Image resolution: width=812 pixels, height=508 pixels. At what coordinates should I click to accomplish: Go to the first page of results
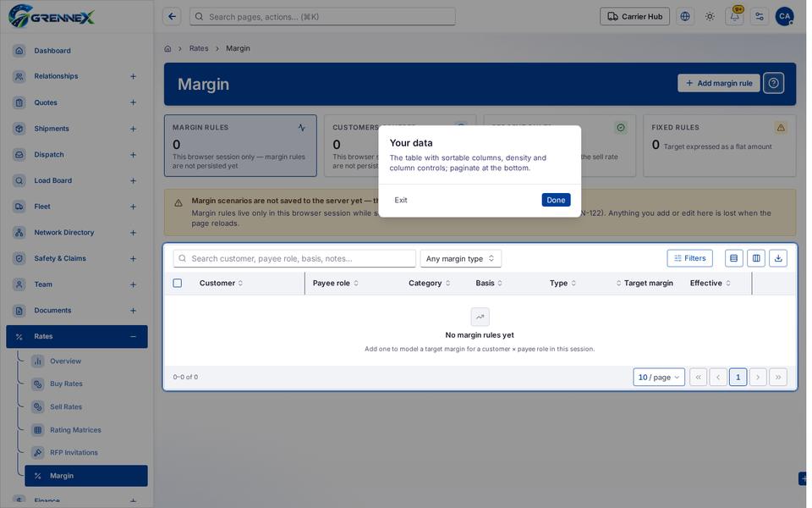(x=698, y=377)
